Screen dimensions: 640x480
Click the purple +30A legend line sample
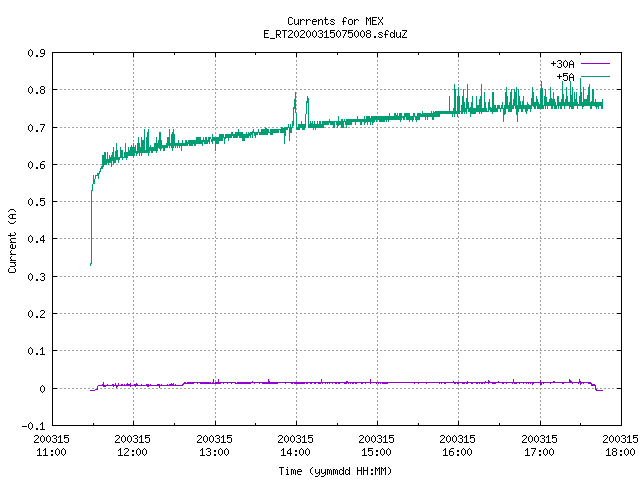[595, 64]
